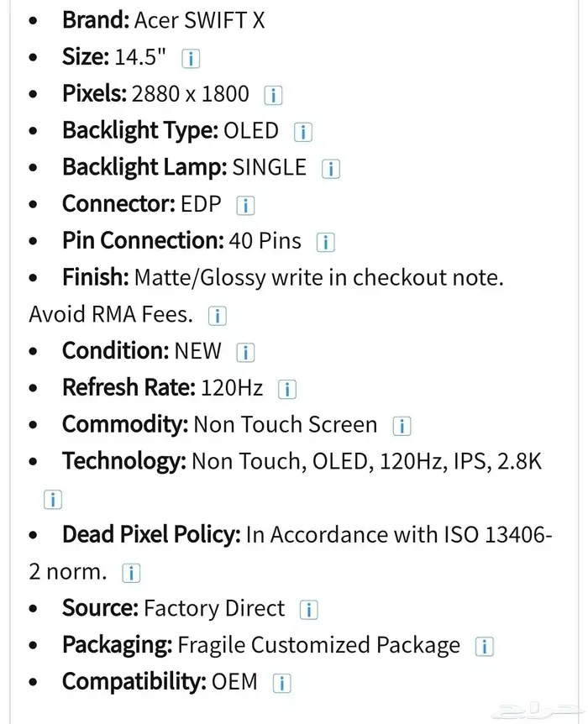
Task: Click info icon below the Technology line
Action: point(53,500)
